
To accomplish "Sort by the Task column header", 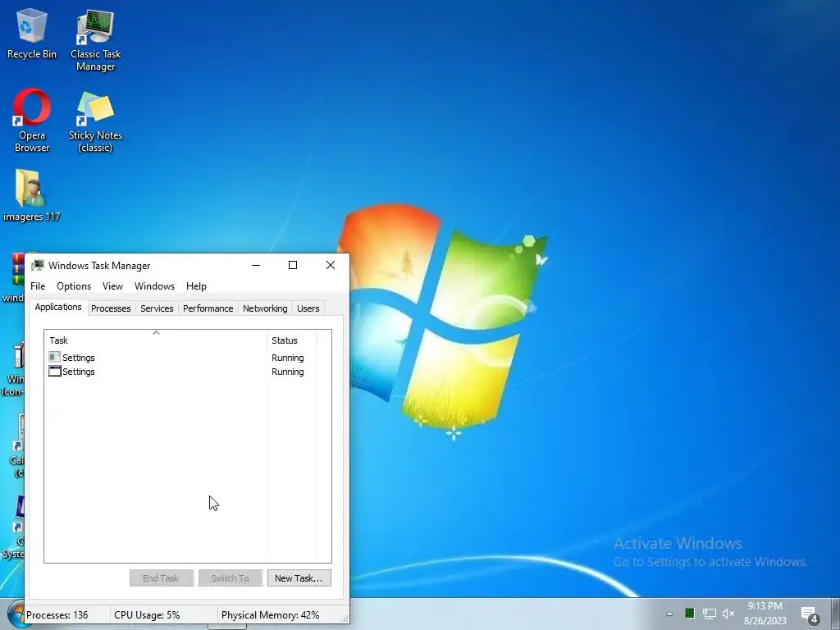I will (155, 340).
